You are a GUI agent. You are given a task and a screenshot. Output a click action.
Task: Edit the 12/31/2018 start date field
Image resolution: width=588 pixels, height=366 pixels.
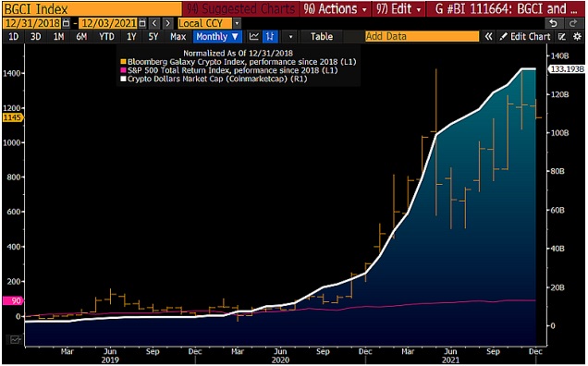[31, 23]
